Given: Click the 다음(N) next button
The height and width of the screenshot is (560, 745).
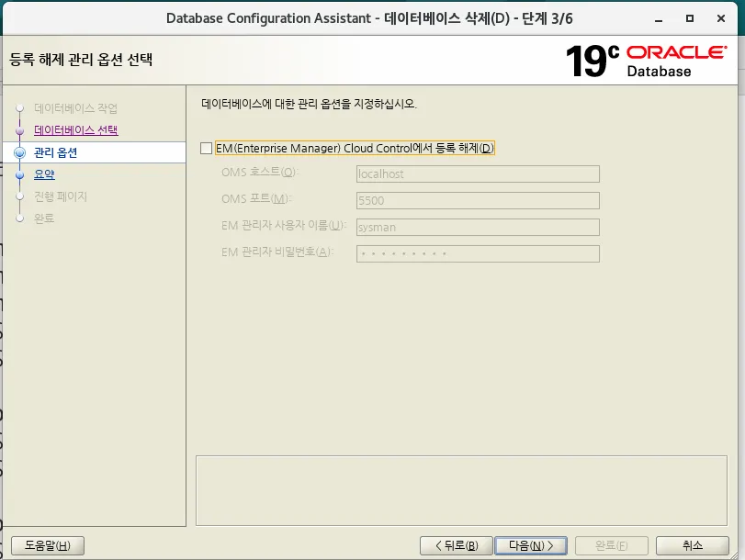Looking at the screenshot, I should coord(531,545).
